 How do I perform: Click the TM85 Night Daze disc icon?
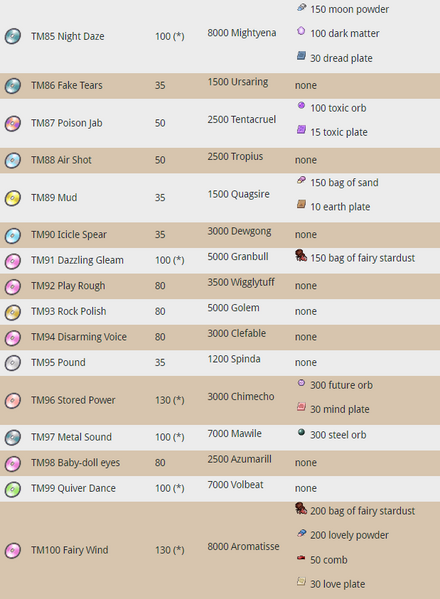[x=13, y=36]
